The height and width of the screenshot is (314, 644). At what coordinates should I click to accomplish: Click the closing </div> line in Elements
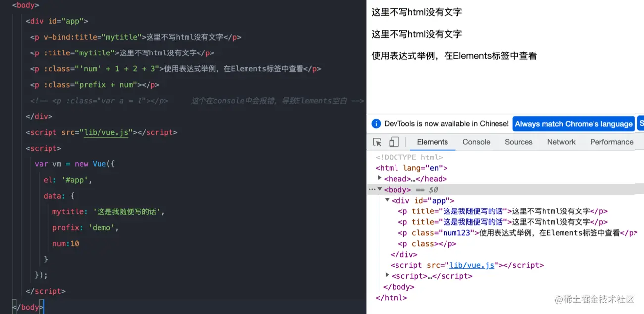click(404, 255)
